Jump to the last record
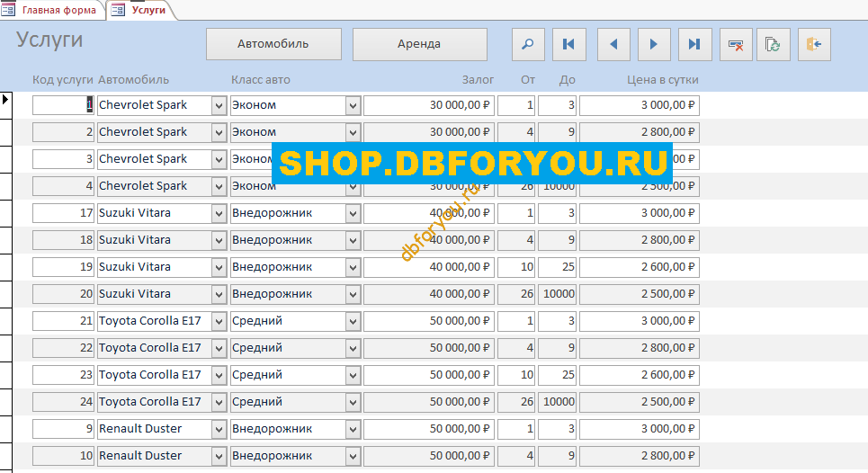Viewport: 868px width, 473px height. click(x=694, y=44)
